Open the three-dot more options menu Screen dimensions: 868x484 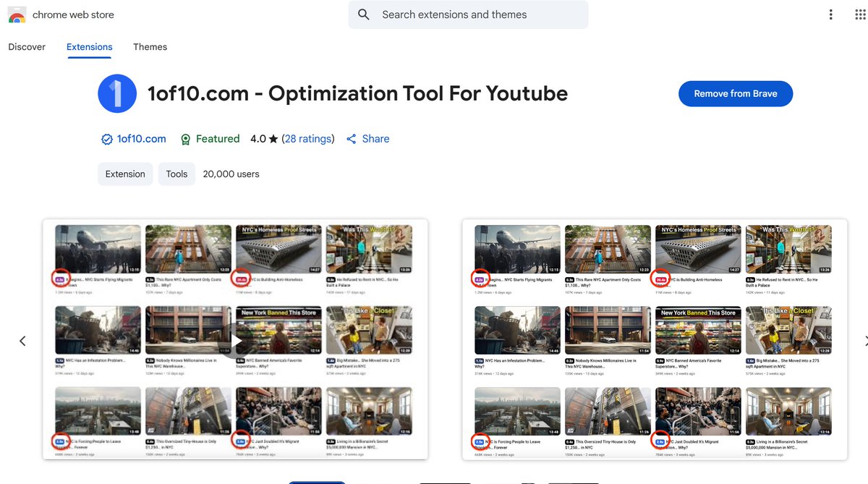(x=831, y=14)
